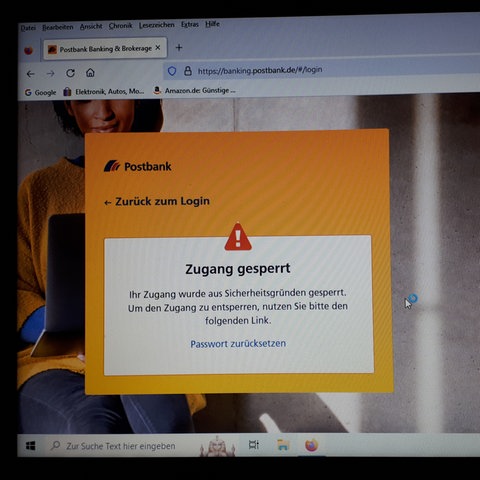The width and height of the screenshot is (480, 480).
Task: Go back with the browser back arrow
Action: click(x=31, y=74)
